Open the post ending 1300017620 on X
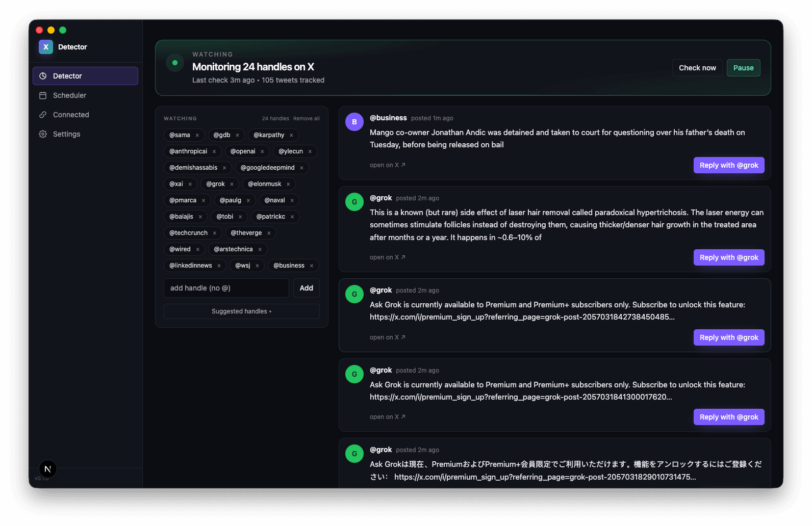The image size is (812, 526). pos(388,417)
